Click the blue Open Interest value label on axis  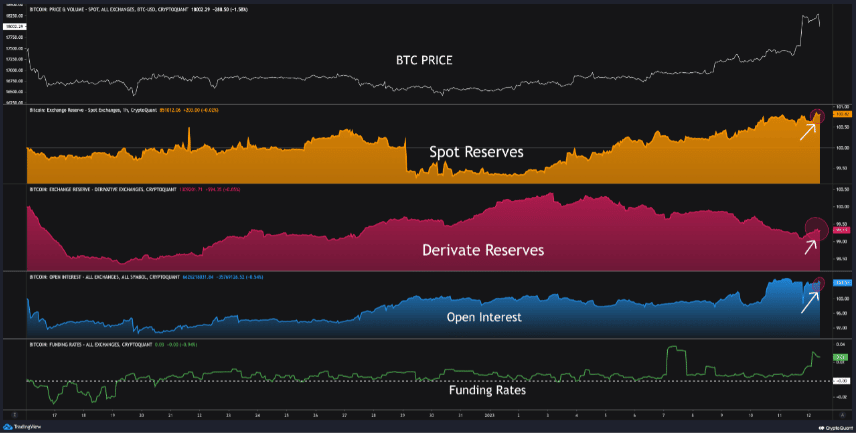tap(841, 283)
